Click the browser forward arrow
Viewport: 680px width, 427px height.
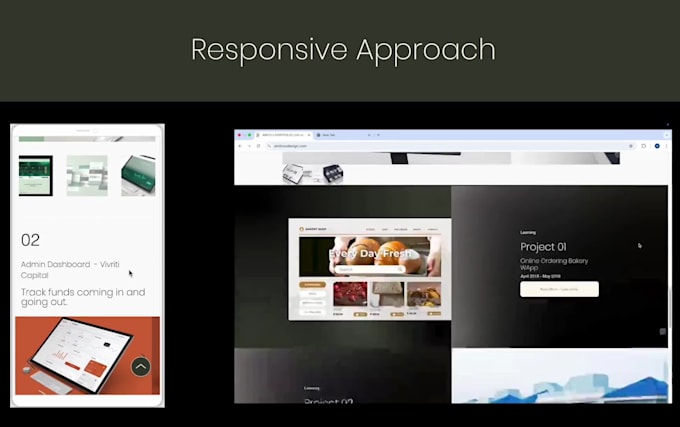249,146
